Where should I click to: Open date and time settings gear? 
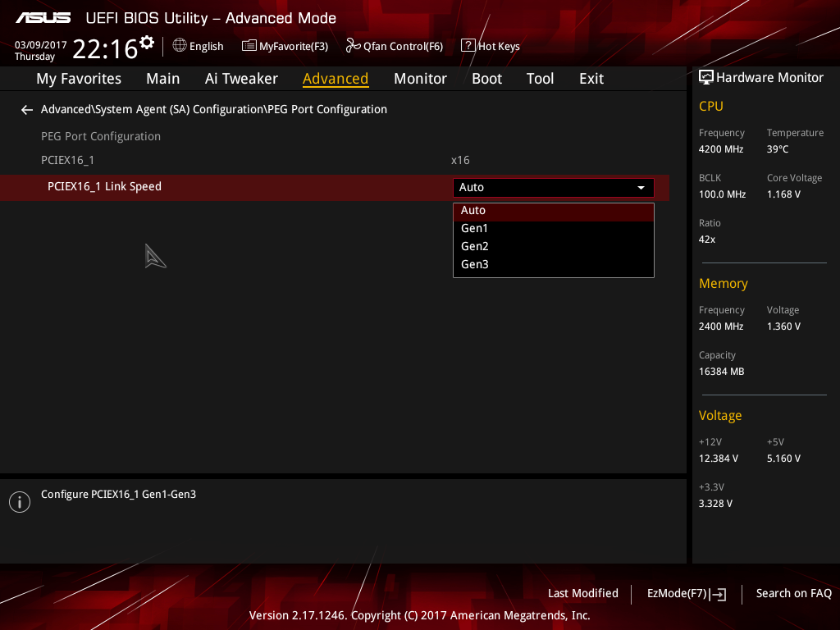[x=147, y=43]
